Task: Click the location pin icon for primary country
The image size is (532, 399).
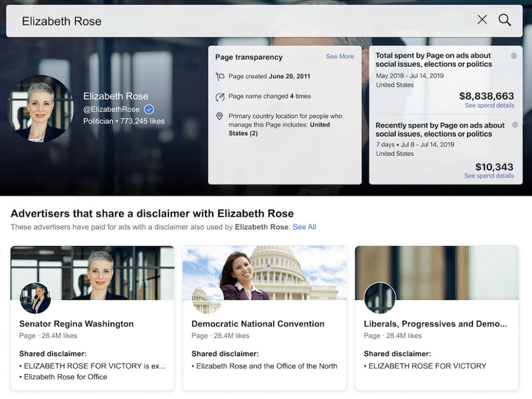Action: [220, 116]
